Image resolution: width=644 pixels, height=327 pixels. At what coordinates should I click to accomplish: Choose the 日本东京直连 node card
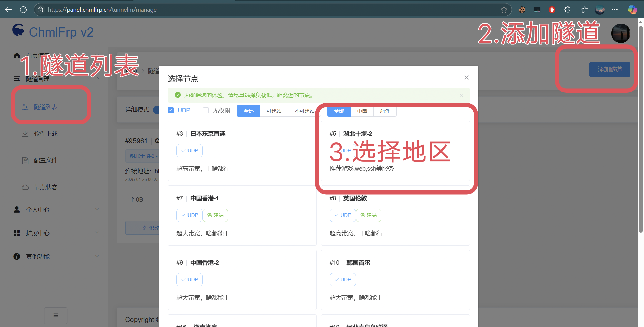coord(242,151)
